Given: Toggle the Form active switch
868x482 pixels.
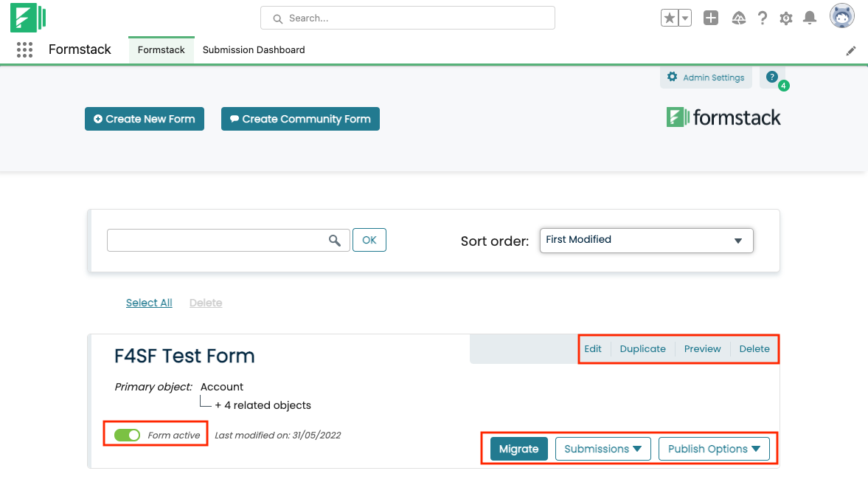Looking at the screenshot, I should tap(128, 435).
